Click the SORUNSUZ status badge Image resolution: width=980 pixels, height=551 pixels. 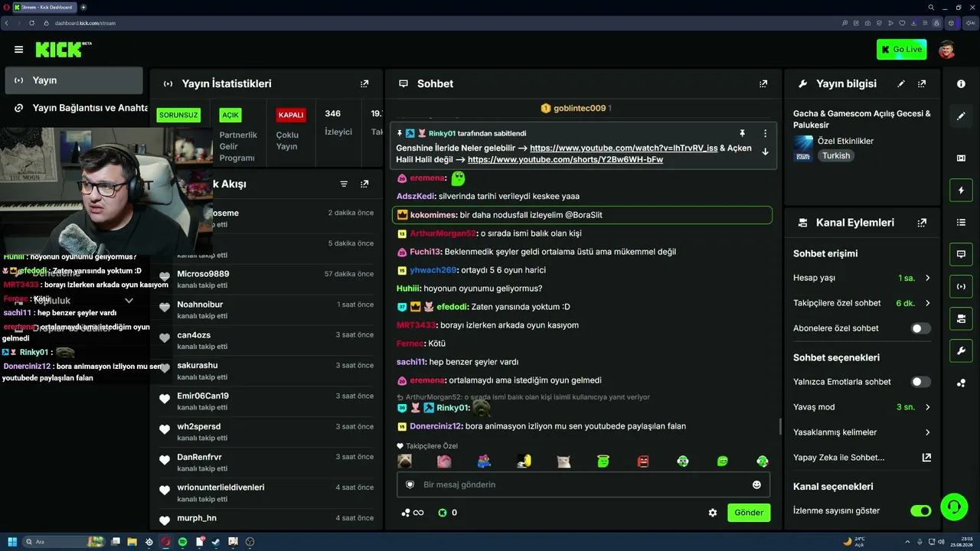178,115
